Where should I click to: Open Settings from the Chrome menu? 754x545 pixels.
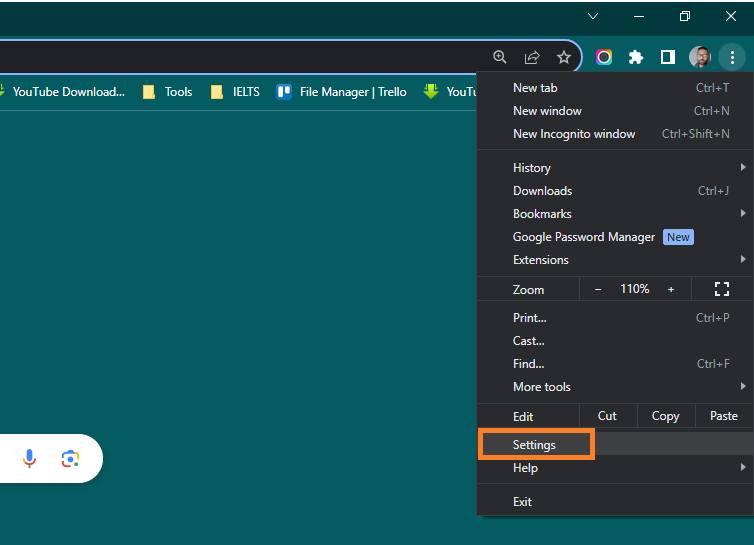coord(535,445)
